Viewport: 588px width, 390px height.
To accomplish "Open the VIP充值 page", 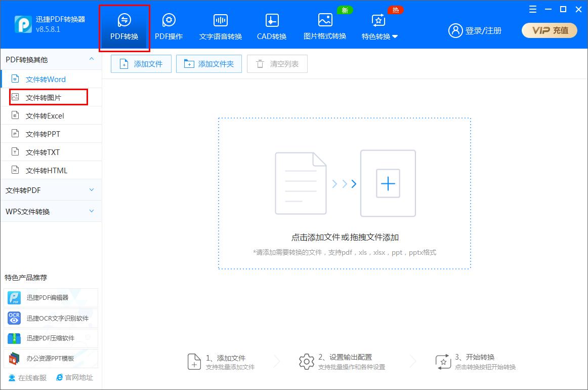I will coord(549,30).
